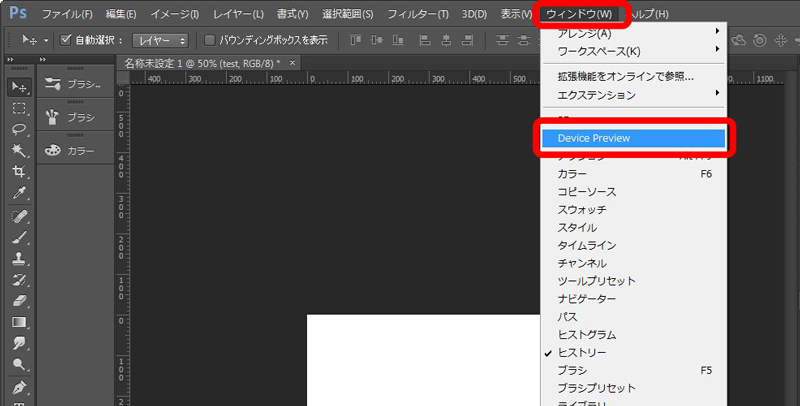Screen dimensions: 800x406
Task: Open the レイヤー auto-select dropdown
Action: tap(160, 40)
